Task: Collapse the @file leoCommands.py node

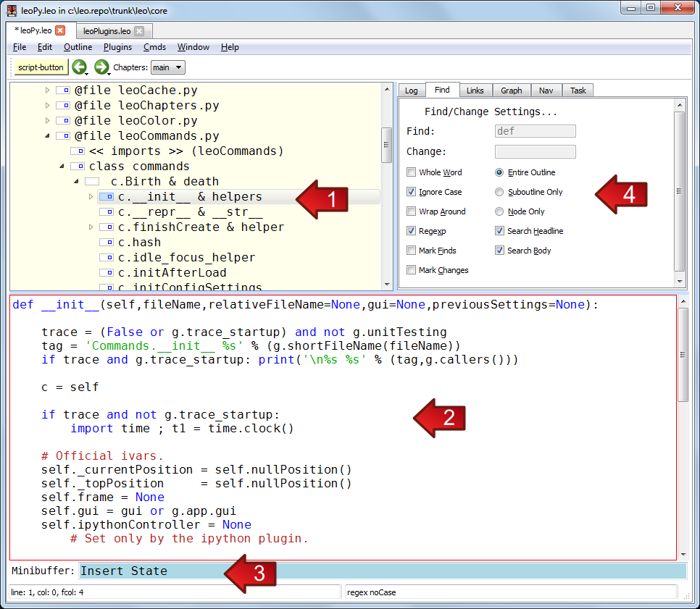Action: [47, 135]
